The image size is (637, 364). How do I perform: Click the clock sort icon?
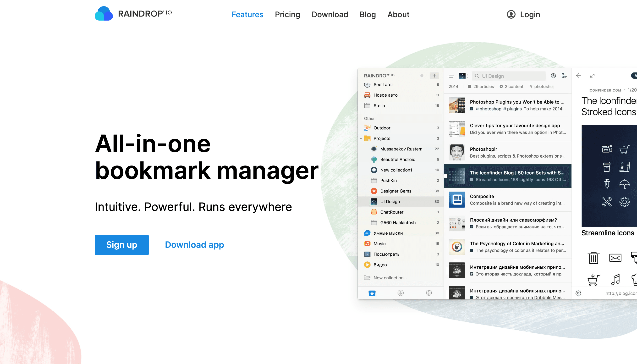tap(553, 76)
